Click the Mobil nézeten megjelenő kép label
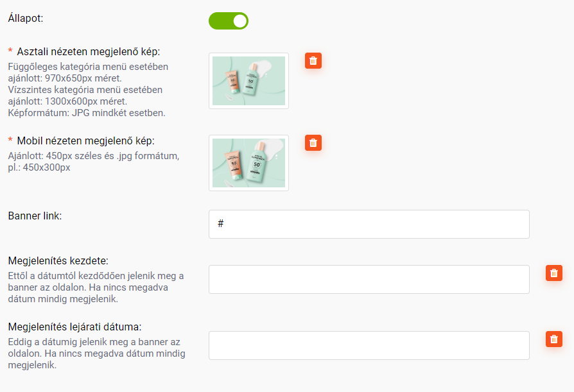This screenshot has height=392, width=574. tap(85, 141)
